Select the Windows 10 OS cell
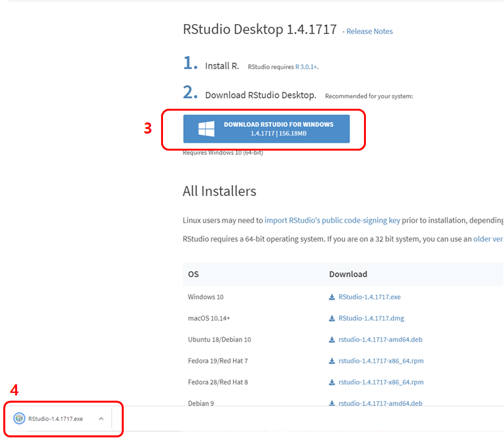 tap(206, 297)
